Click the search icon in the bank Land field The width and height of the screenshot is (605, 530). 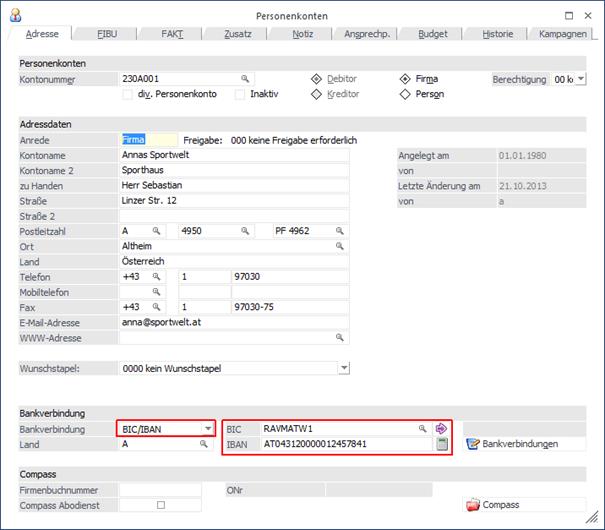(x=204, y=444)
